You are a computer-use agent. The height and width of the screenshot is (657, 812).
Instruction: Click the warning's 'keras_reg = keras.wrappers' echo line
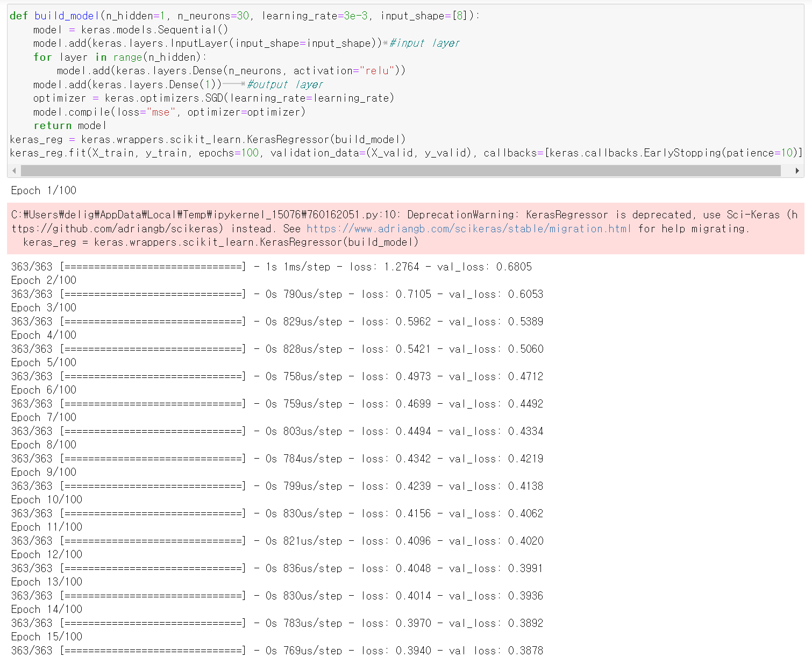(x=221, y=242)
